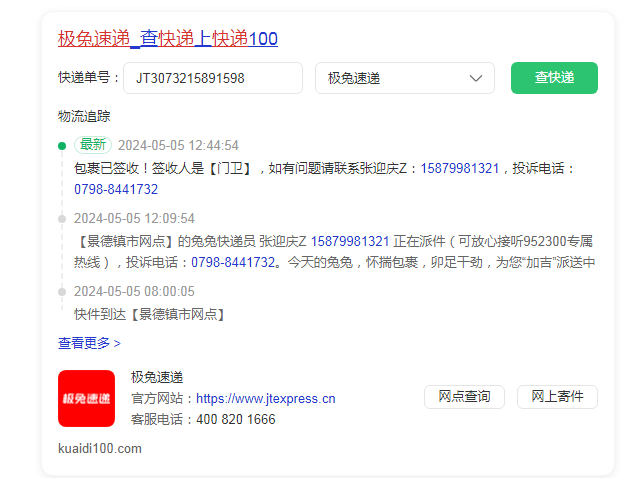
Task: Open the 极兔速递 courier dropdown
Action: click(405, 78)
